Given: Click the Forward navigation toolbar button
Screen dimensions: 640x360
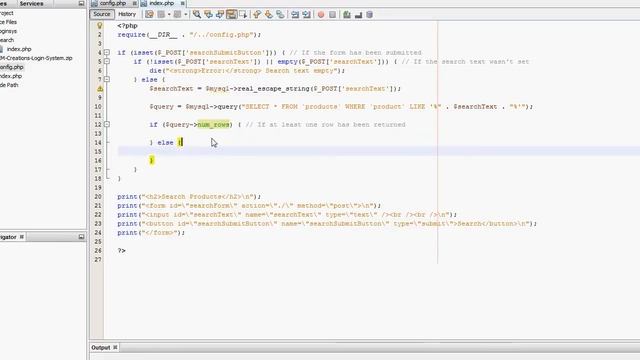Looking at the screenshot, I should point(177,14).
